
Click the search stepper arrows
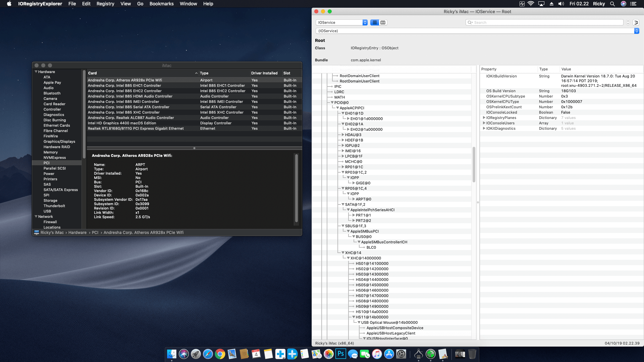tap(628, 22)
